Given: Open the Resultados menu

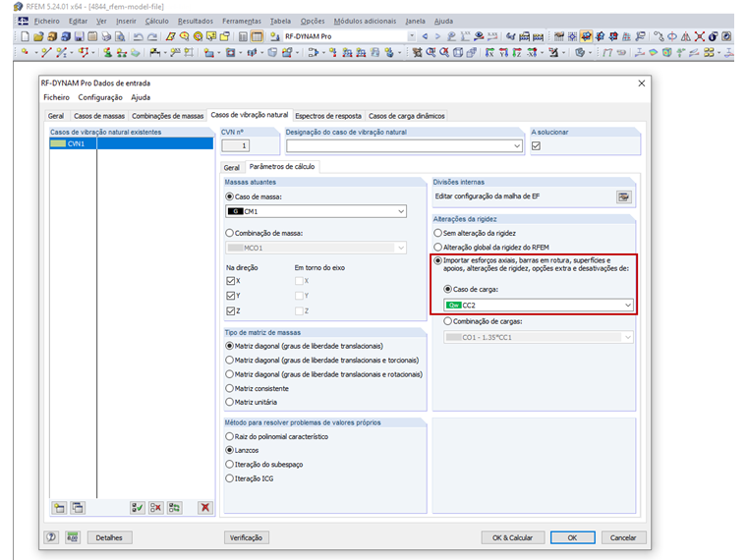Looking at the screenshot, I should [x=196, y=21].
